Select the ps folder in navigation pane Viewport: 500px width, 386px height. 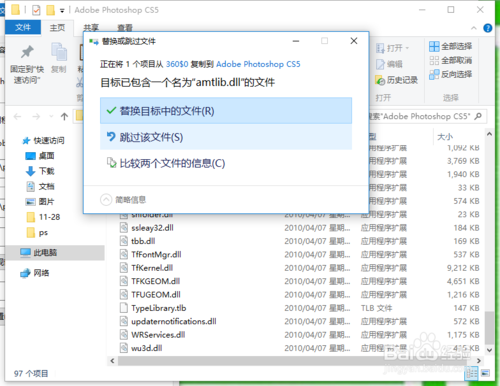37,233
